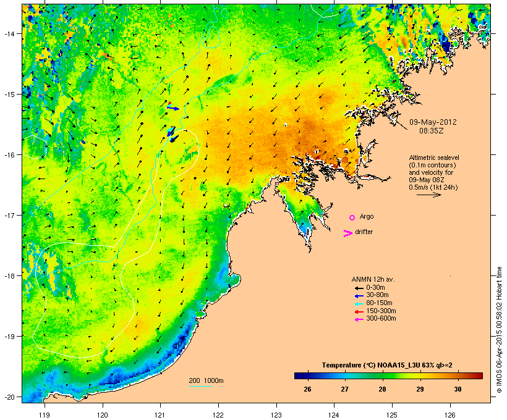Click the colorbar value 30
The height and width of the screenshot is (420, 507).
458,389
